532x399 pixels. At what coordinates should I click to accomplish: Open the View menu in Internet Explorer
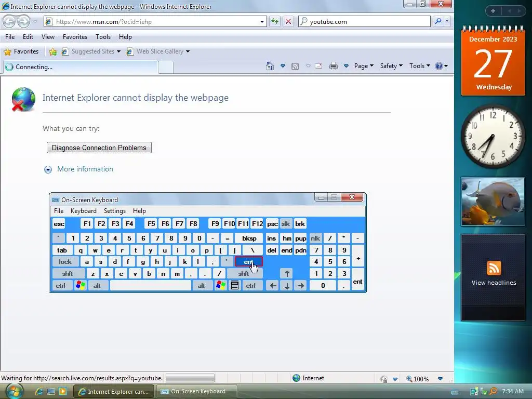coord(48,37)
